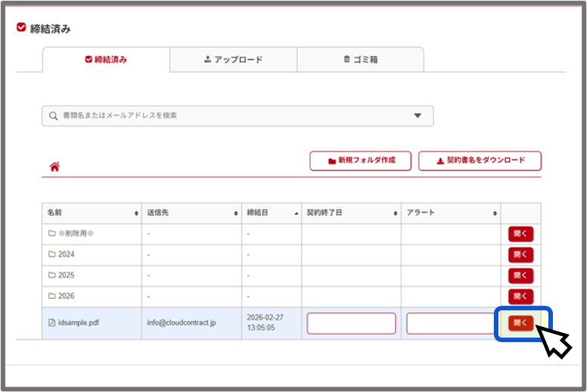
Task: Click the PDF file icon beside idsample.pdf
Action: [52, 323]
